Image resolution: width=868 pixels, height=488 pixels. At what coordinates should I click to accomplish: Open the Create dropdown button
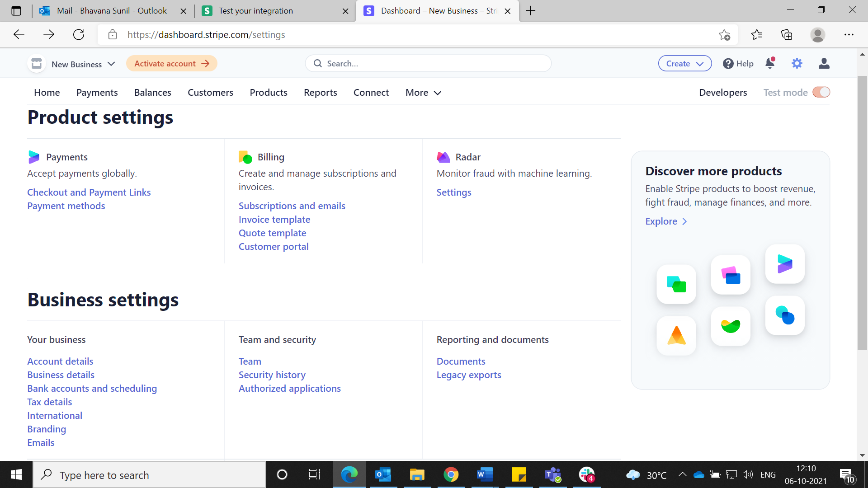click(x=685, y=64)
